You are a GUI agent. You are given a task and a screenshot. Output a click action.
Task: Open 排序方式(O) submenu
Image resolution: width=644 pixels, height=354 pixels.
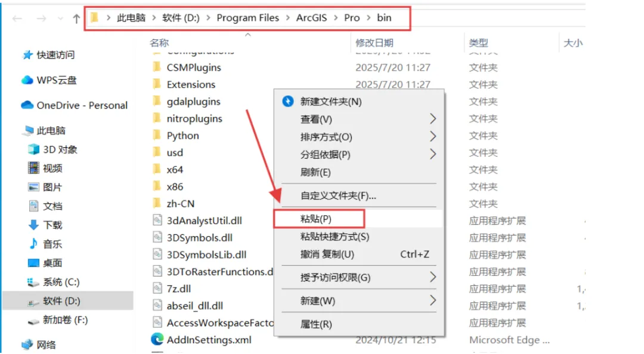point(358,136)
